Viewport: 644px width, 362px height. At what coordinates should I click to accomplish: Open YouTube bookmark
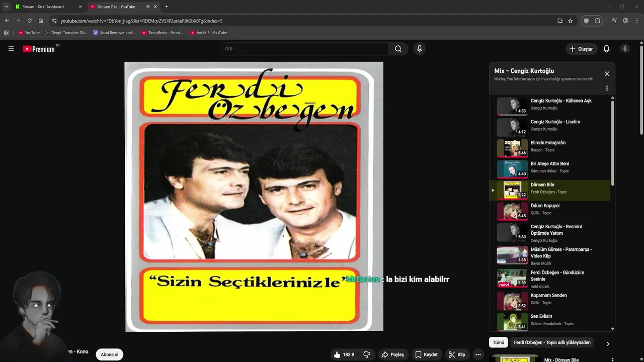click(x=29, y=33)
